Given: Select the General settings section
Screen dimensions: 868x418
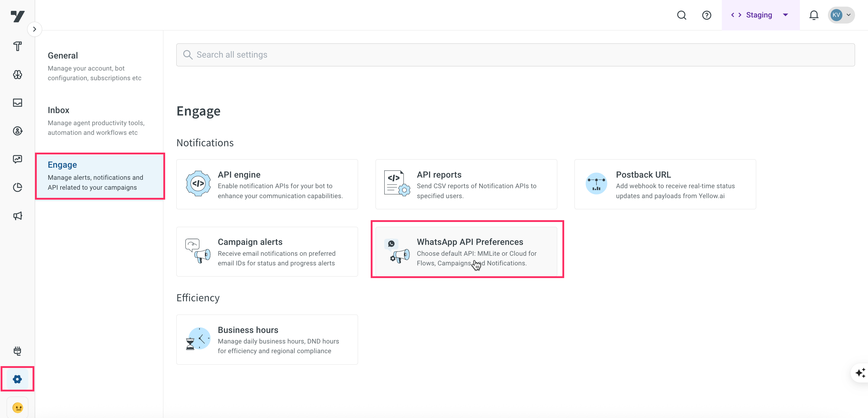Looking at the screenshot, I should pos(100,66).
